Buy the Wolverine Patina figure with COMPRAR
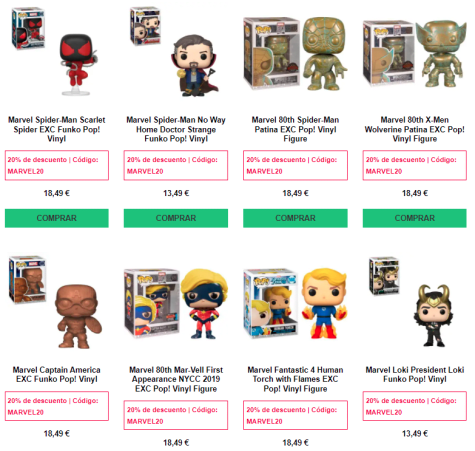The height and width of the screenshot is (451, 475). point(415,218)
